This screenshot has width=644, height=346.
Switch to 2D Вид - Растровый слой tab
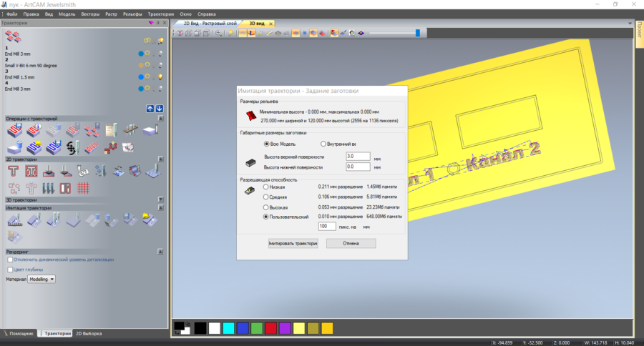210,24
